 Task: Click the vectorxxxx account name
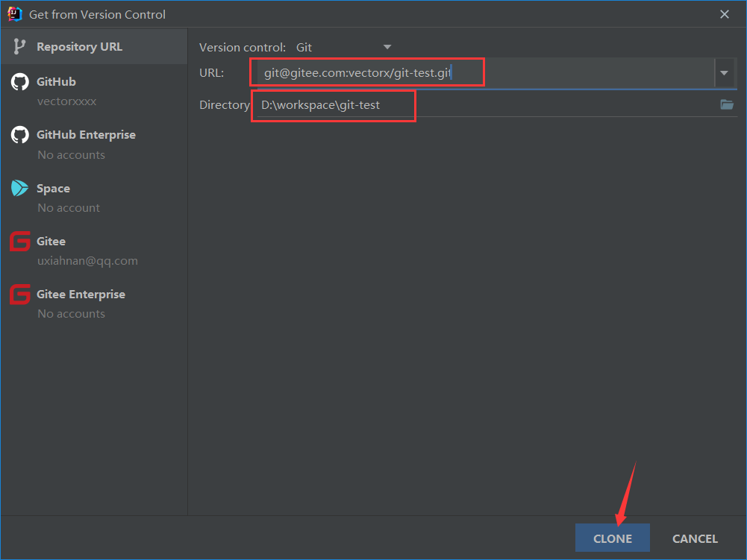pos(66,101)
